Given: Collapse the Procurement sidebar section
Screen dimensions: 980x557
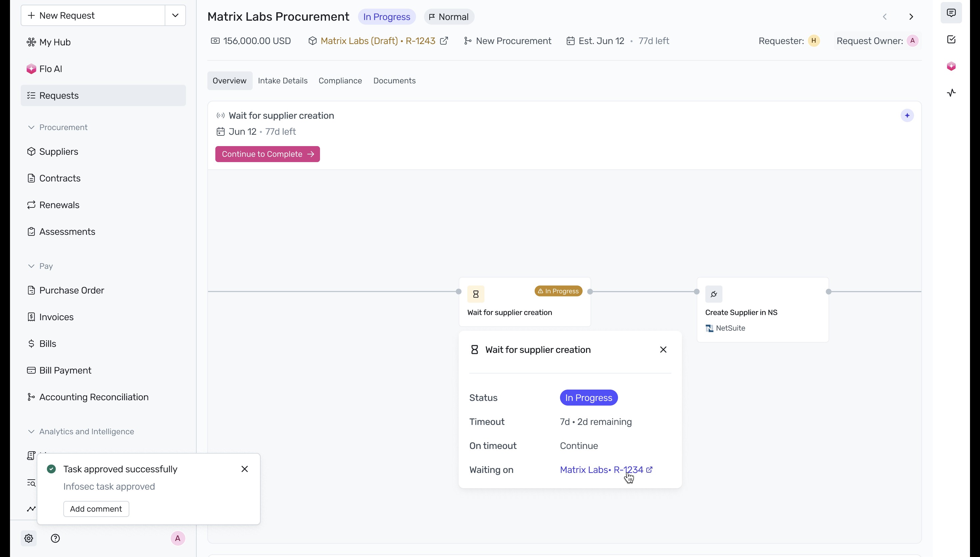Looking at the screenshot, I should 31,127.
